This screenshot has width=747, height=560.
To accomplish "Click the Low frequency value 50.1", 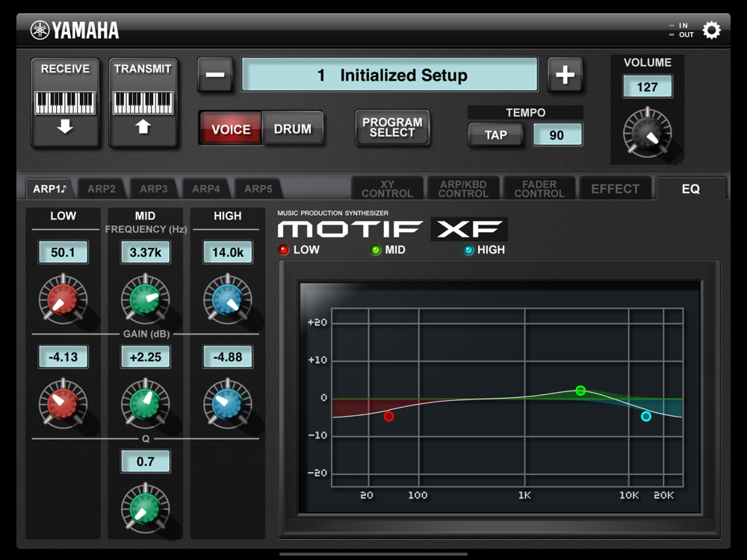I will pyautogui.click(x=63, y=252).
